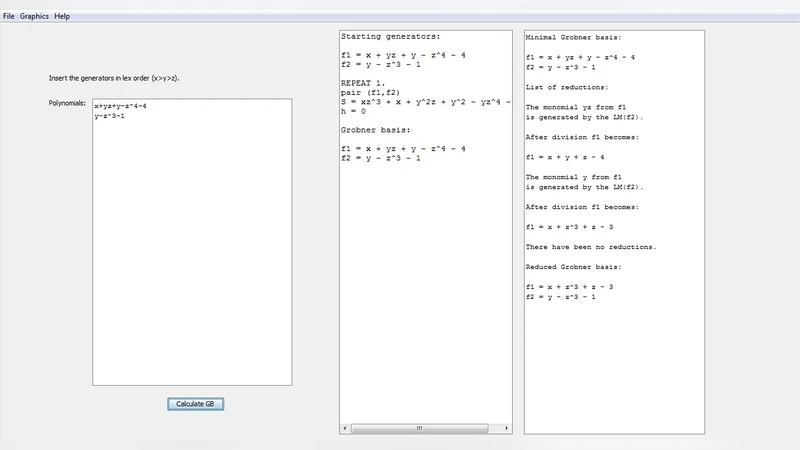The width and height of the screenshot is (800, 450).
Task: Click the horizontal scrollbar thumb in middle panel
Action: coord(419,428)
